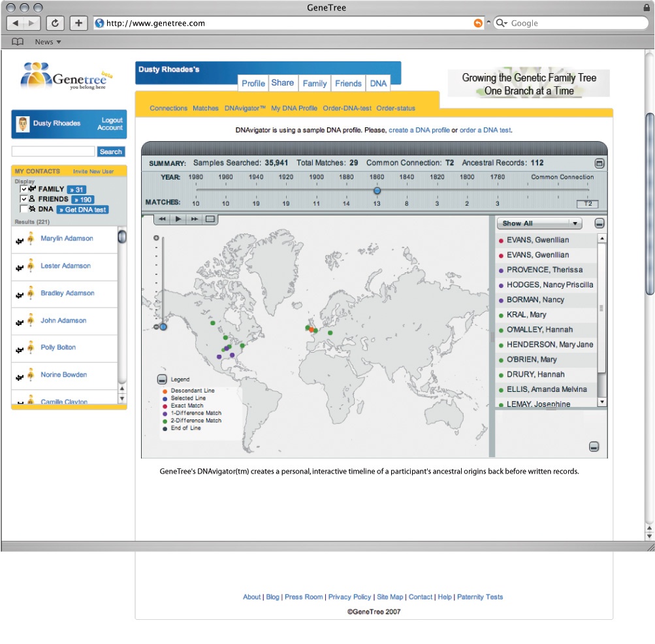Screen dimensions: 655x644
Task: Select the DNA tab
Action: coord(378,83)
